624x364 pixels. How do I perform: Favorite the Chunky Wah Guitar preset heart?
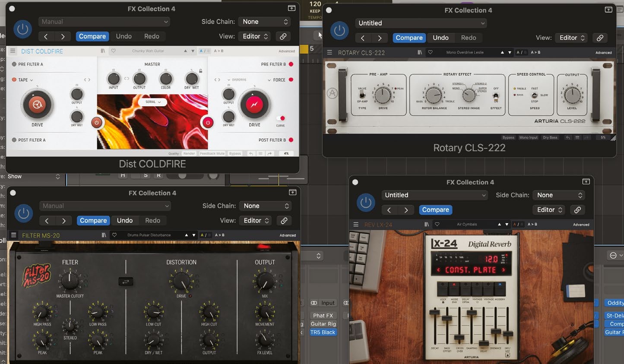click(114, 51)
